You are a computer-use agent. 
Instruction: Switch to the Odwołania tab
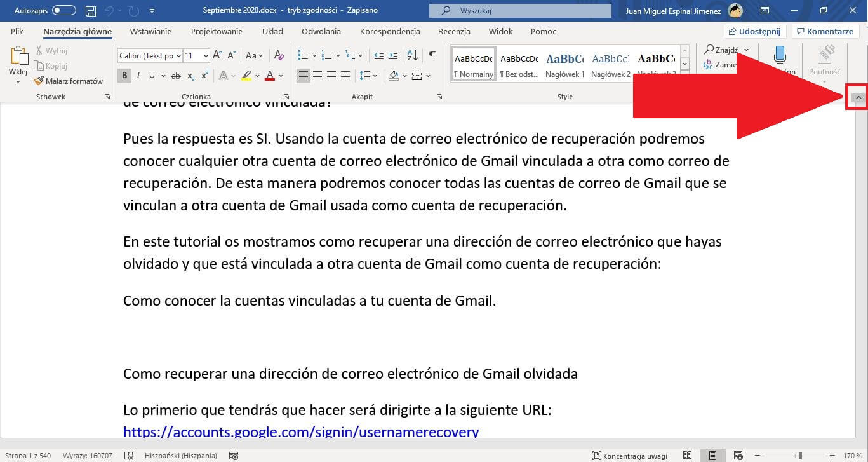click(x=321, y=31)
